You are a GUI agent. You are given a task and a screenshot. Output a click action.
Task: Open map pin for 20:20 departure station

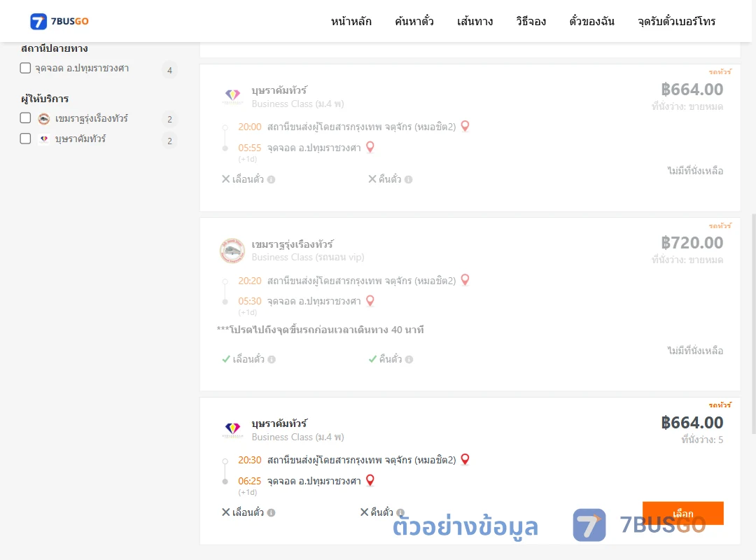click(x=465, y=280)
